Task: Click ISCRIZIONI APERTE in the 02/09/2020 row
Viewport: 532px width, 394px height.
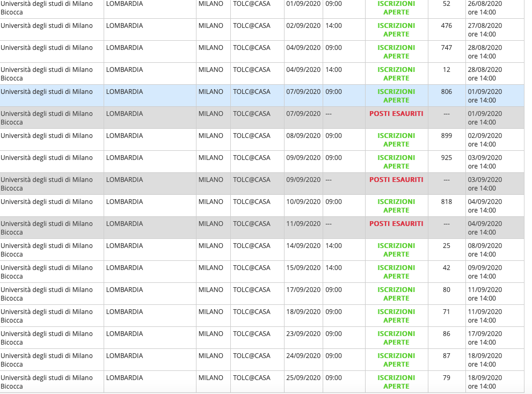Action: pos(396,30)
